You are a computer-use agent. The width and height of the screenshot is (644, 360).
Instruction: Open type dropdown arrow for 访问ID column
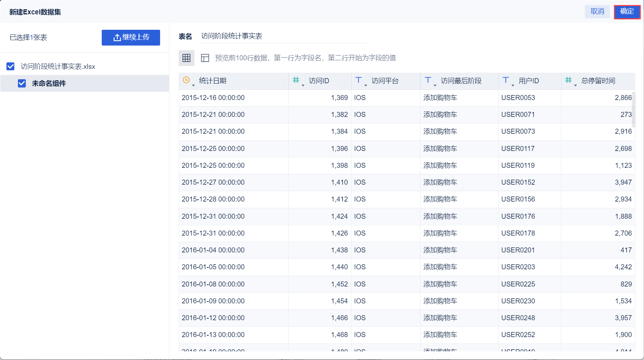pos(303,85)
